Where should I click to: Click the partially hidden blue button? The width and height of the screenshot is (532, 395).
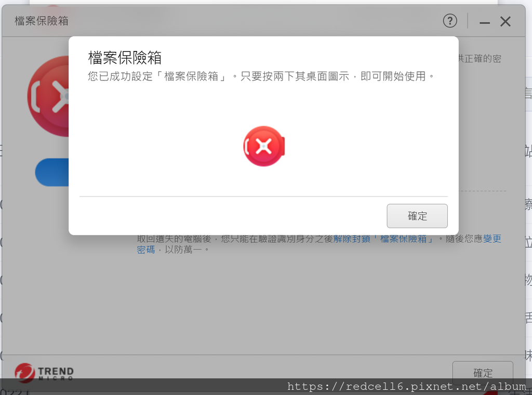tap(52, 173)
